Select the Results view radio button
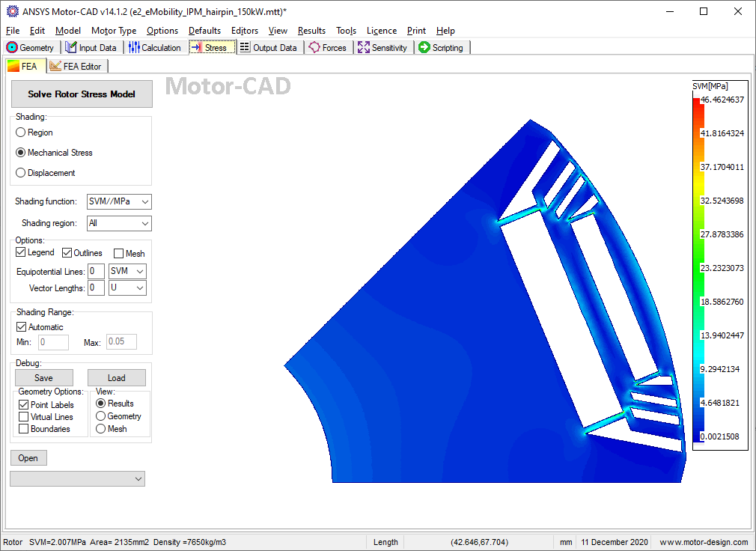 100,403
